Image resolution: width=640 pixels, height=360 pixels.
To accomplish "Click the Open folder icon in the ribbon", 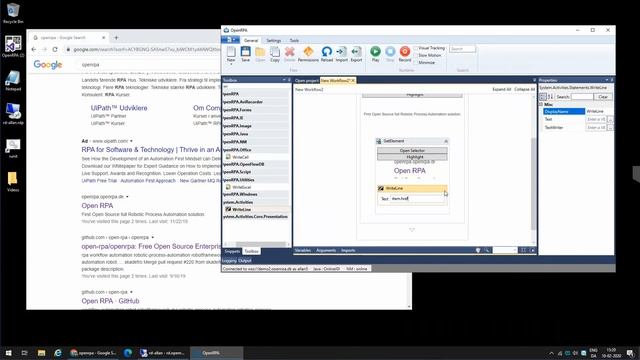I will coord(260,52).
